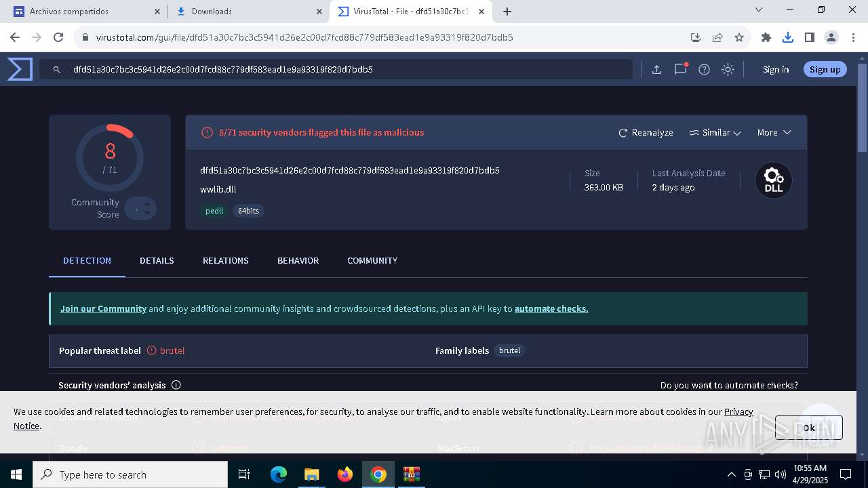Launch Edge from taskbar
The width and height of the screenshot is (868, 488).
(x=279, y=474)
